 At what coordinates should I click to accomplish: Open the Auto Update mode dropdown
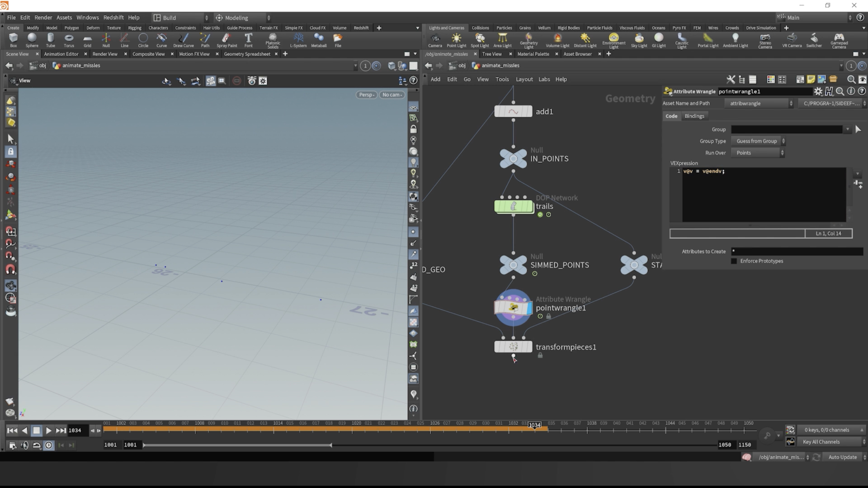tap(845, 457)
